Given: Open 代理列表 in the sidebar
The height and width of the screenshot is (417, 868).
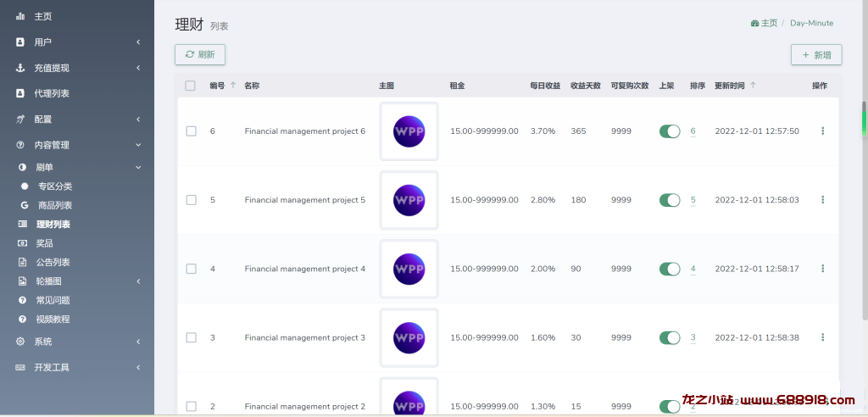Looking at the screenshot, I should [x=52, y=93].
